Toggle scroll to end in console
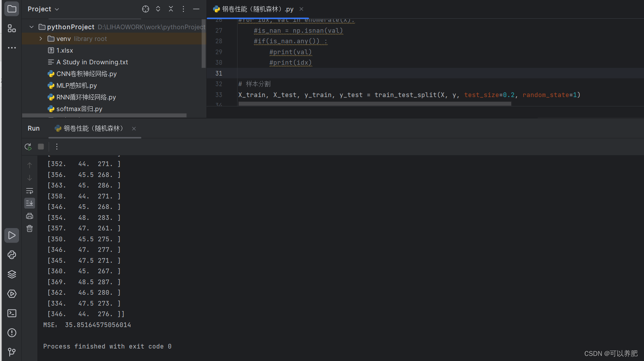Screen dimensions: 644x361 30,203
